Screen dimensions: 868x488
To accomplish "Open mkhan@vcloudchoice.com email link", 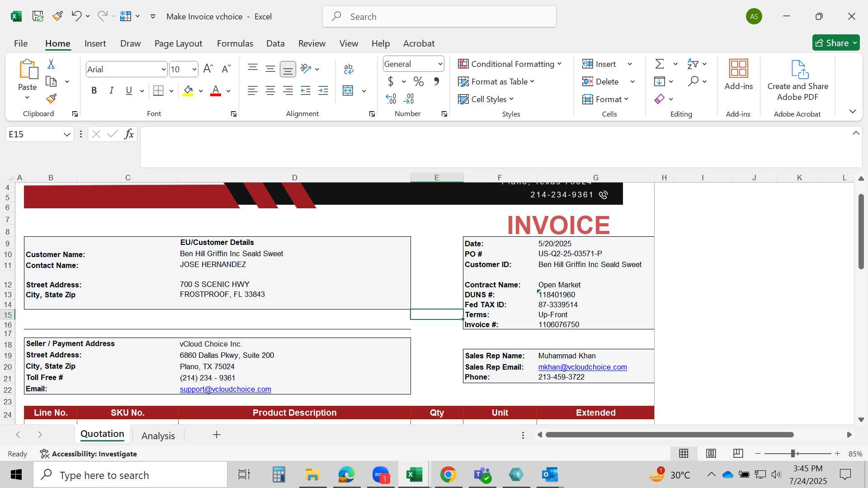I will (582, 367).
